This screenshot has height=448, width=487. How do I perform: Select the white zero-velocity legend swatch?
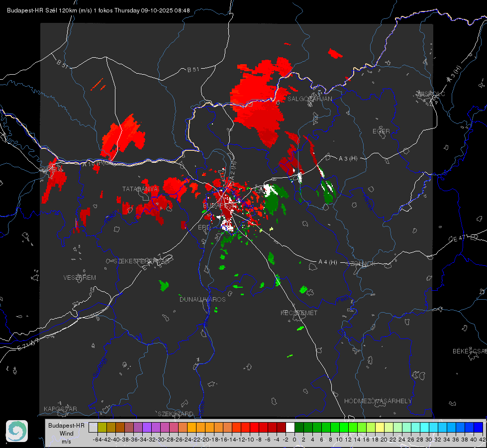click(x=290, y=427)
